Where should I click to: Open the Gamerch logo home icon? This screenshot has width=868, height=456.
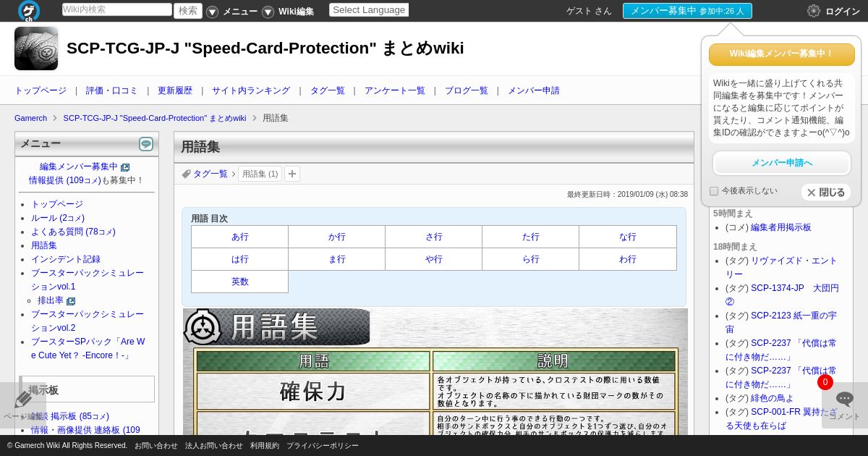(29, 11)
